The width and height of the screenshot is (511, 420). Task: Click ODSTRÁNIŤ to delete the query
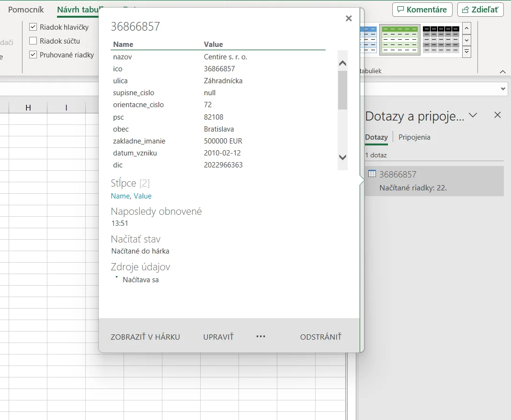pos(321,337)
